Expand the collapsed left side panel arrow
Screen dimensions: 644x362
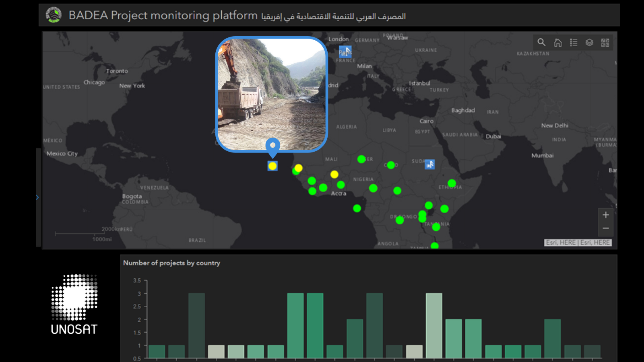pos(37,197)
